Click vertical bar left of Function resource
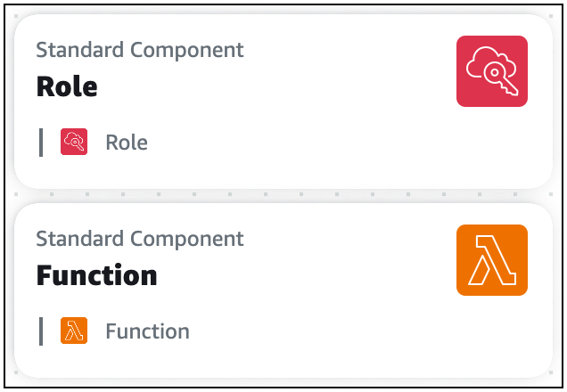The height and width of the screenshot is (392, 567). coord(41,331)
